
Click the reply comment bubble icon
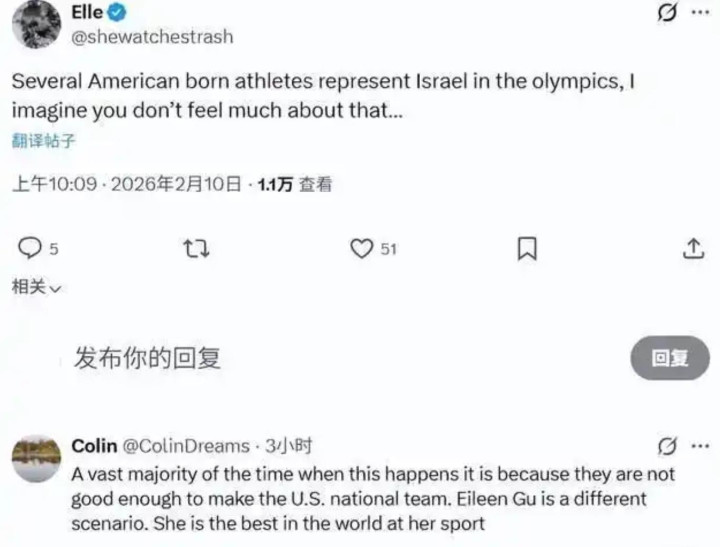click(x=31, y=247)
